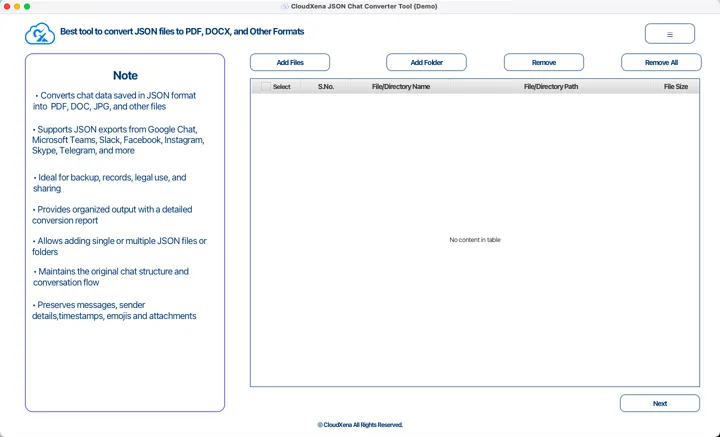Viewport: 720px width, 437px height.
Task: Toggle the Select checkbox in table header
Action: 266,87
